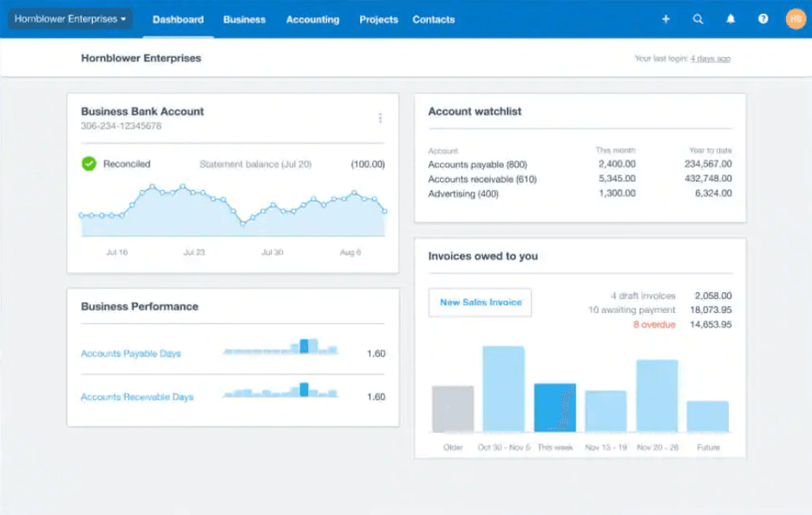Image resolution: width=812 pixels, height=515 pixels.
Task: Open the Contacts section
Action: pos(433,19)
